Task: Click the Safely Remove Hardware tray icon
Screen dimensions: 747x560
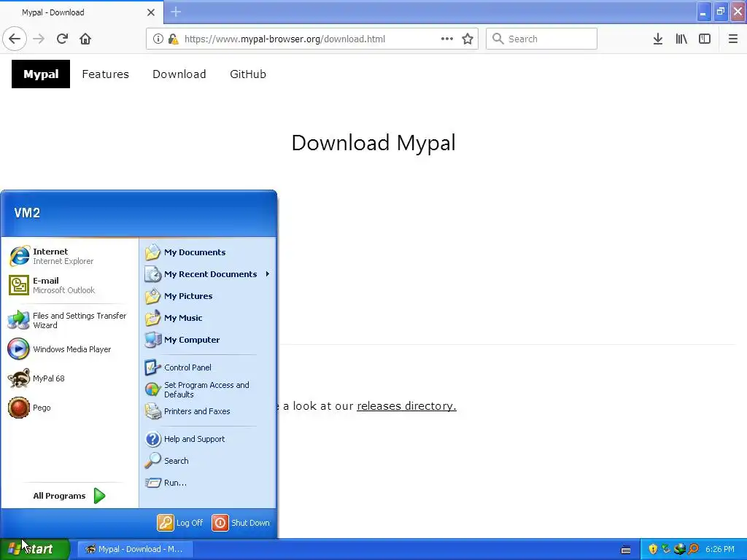Action: click(665, 549)
